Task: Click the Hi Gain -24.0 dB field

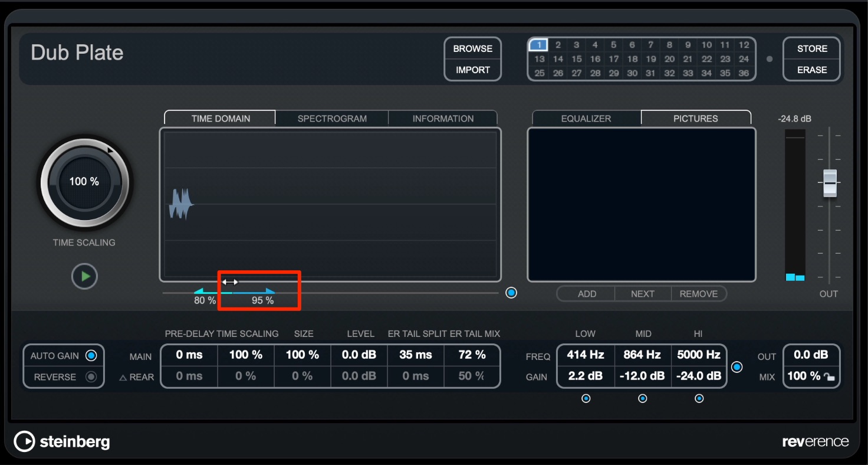Action: pyautogui.click(x=698, y=376)
